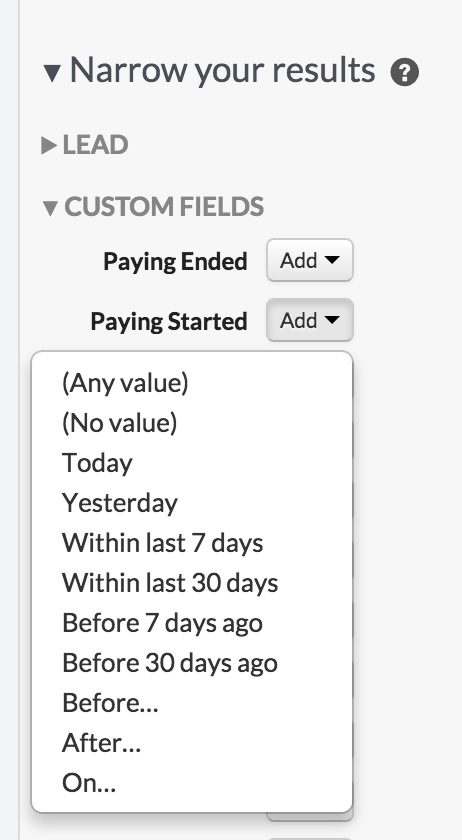The height and width of the screenshot is (840, 462).
Task: Close the Add dropdown for Paying Started
Action: 310,320
